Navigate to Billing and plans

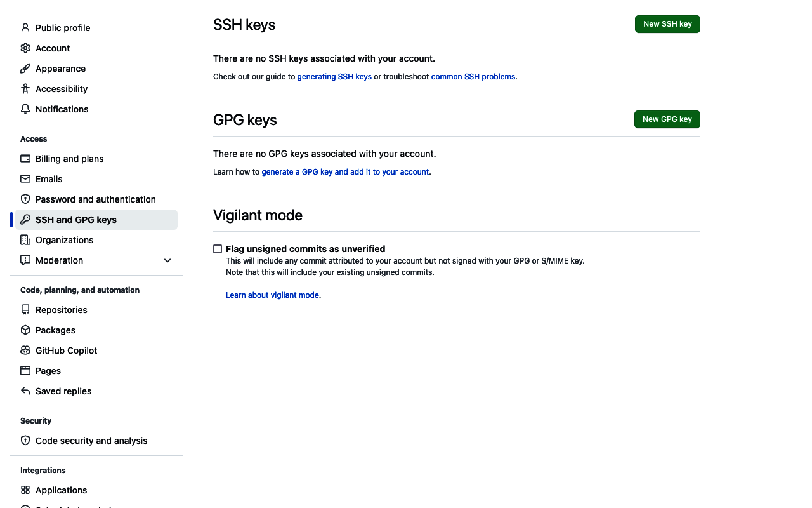point(69,158)
